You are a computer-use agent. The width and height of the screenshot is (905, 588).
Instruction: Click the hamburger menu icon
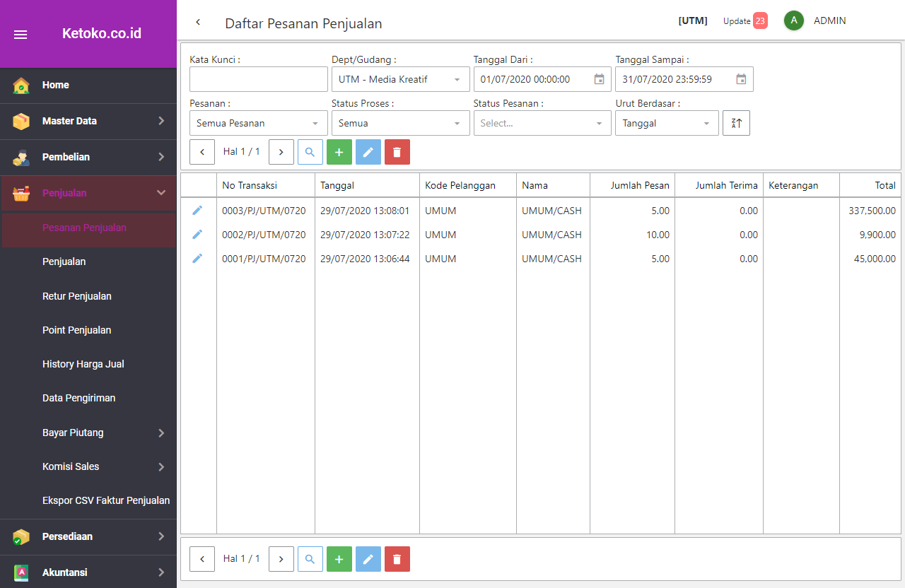tap(21, 35)
